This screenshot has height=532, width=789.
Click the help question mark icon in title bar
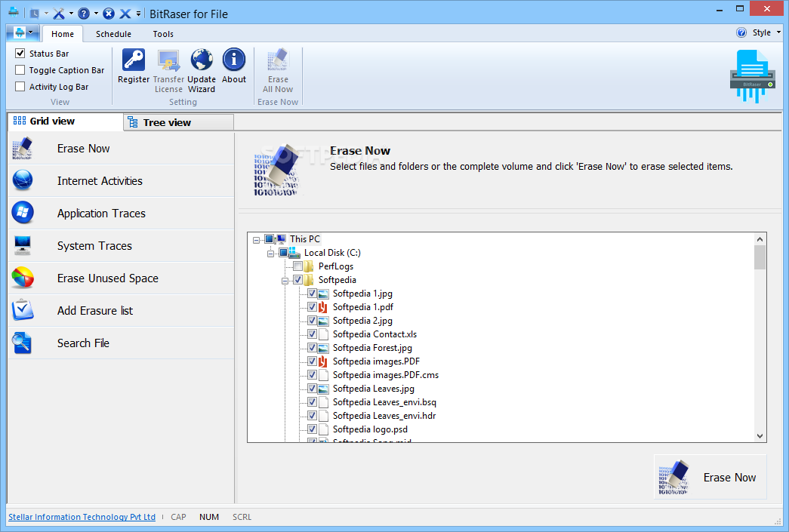(x=84, y=14)
